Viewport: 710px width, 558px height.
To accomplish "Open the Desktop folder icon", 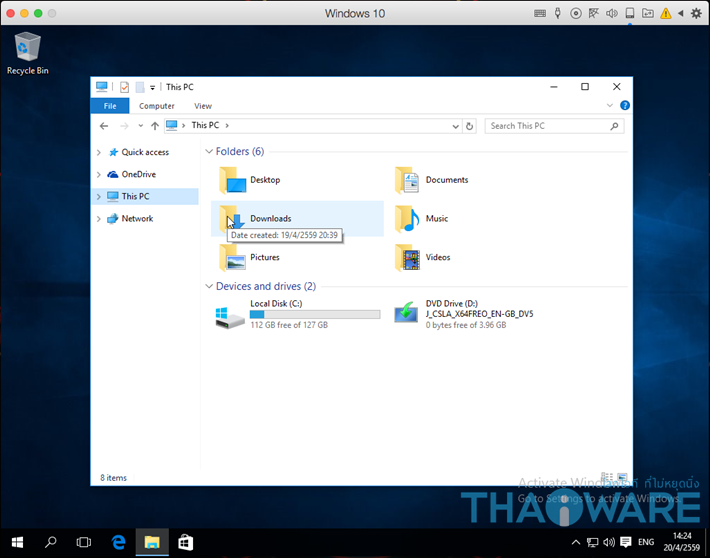I will 233,180.
